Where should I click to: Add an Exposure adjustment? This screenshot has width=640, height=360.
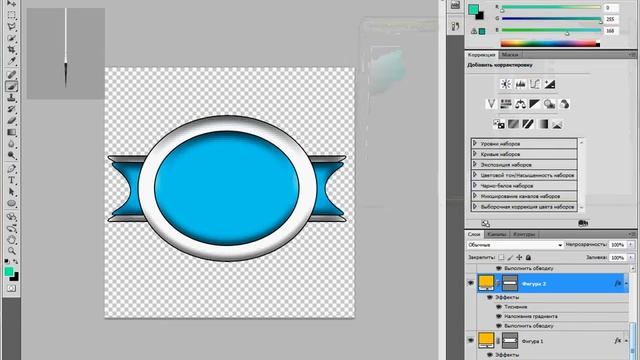549,84
